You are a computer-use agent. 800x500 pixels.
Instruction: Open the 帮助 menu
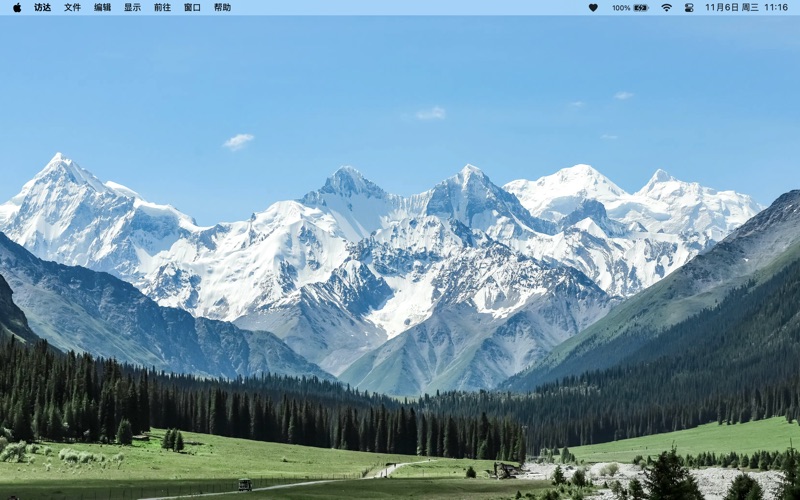(222, 8)
